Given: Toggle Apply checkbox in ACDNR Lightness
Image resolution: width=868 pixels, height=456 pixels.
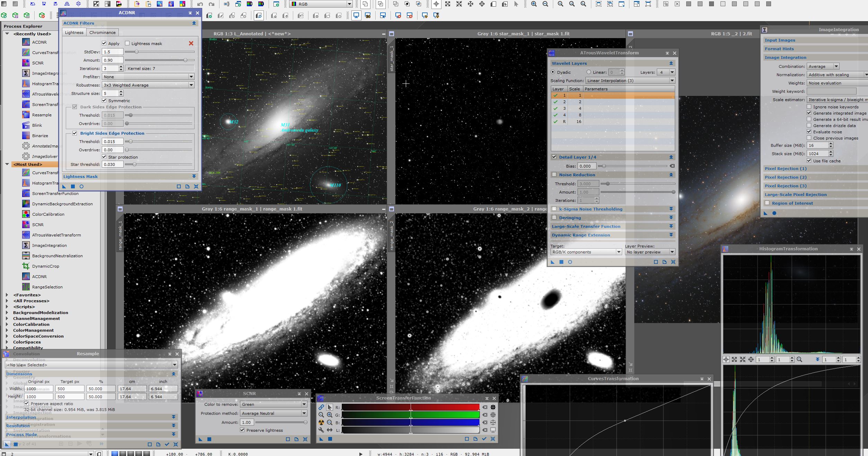Looking at the screenshot, I should pos(104,43).
